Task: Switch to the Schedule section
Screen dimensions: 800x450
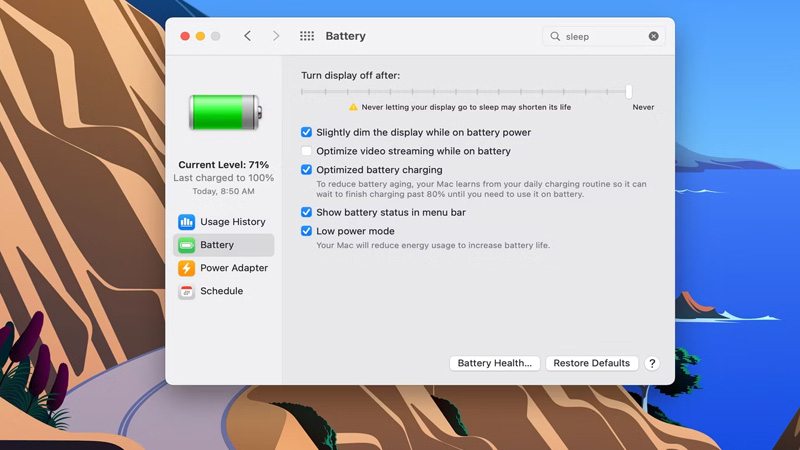Action: pyautogui.click(x=221, y=291)
